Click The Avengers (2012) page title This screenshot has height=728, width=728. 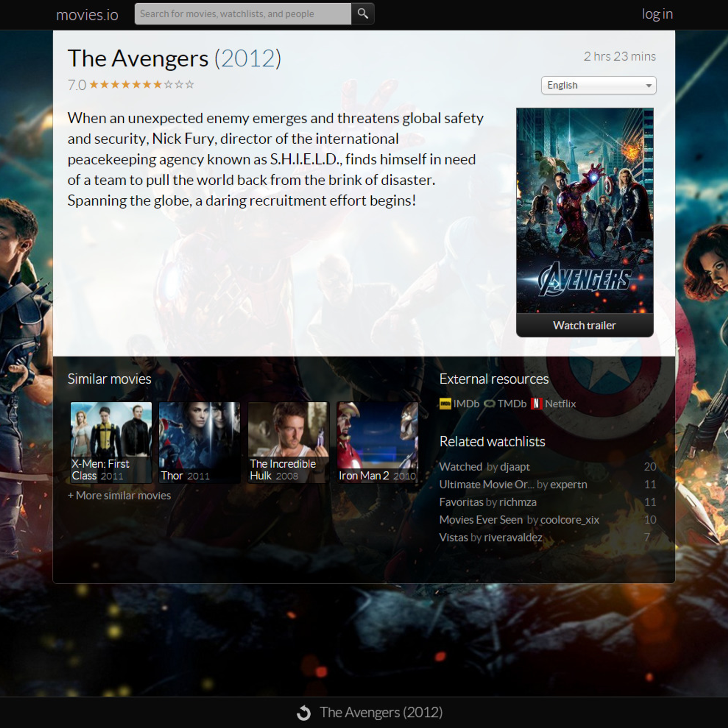tap(174, 58)
